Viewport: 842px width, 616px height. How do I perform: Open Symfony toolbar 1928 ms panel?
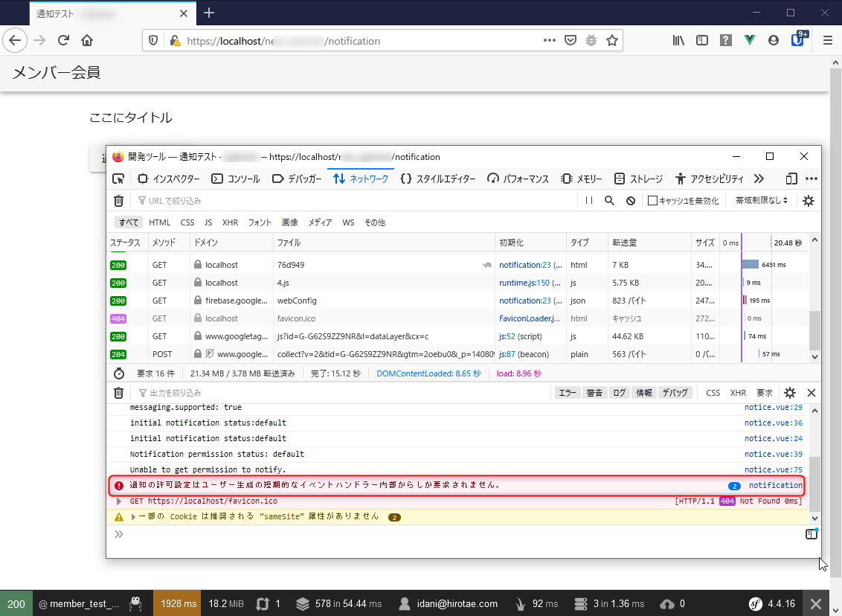pyautogui.click(x=177, y=603)
